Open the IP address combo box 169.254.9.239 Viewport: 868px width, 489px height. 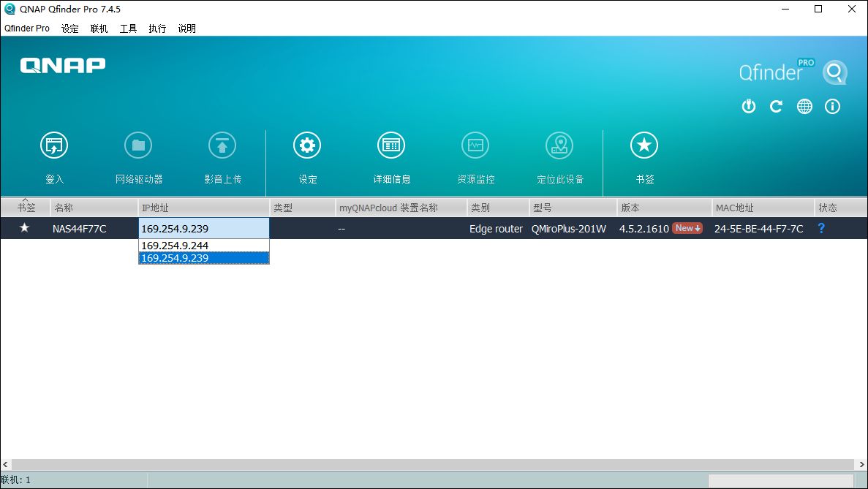pos(204,229)
